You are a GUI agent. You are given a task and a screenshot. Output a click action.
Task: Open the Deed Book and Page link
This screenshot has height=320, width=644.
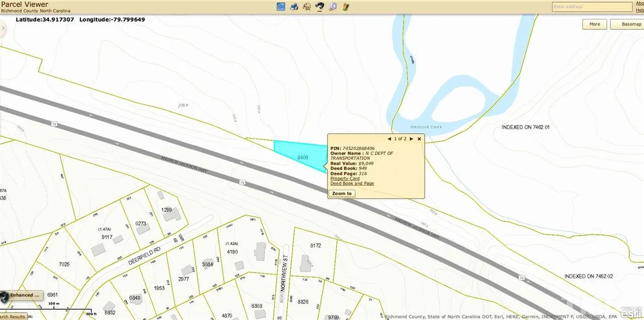tap(352, 183)
